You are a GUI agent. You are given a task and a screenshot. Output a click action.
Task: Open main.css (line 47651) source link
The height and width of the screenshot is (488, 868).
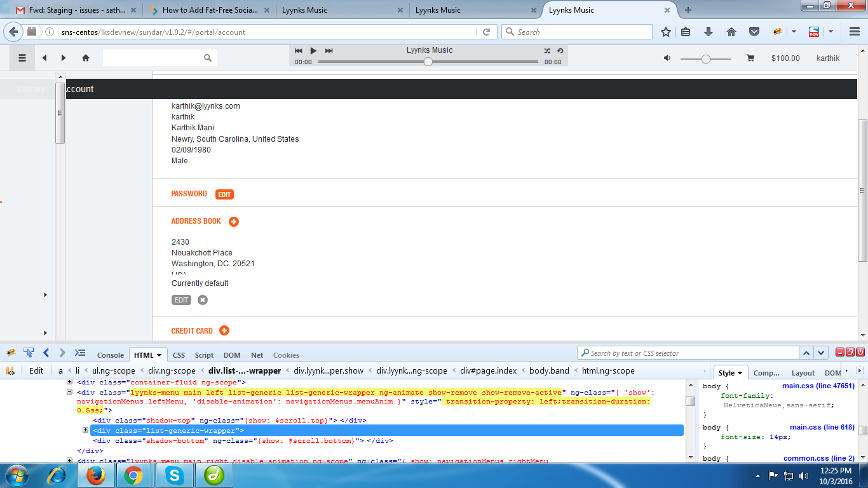pyautogui.click(x=818, y=386)
